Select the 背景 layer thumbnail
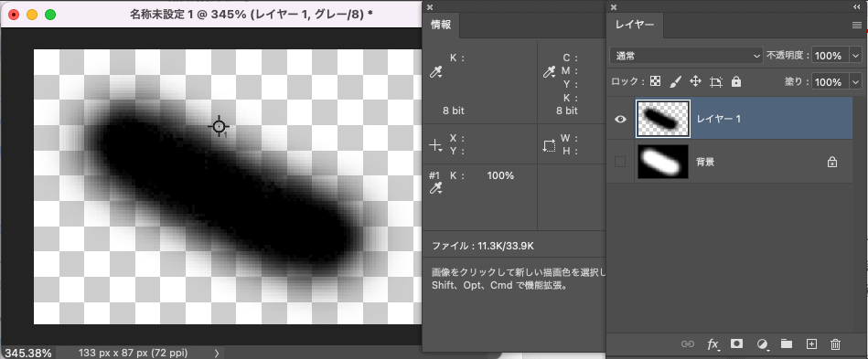The height and width of the screenshot is (359, 868). 663,162
